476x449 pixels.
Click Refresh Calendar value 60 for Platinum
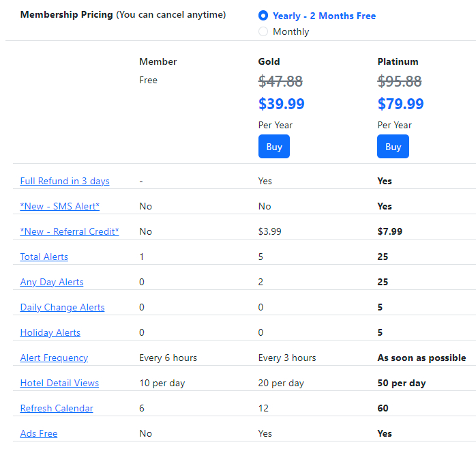pos(383,408)
